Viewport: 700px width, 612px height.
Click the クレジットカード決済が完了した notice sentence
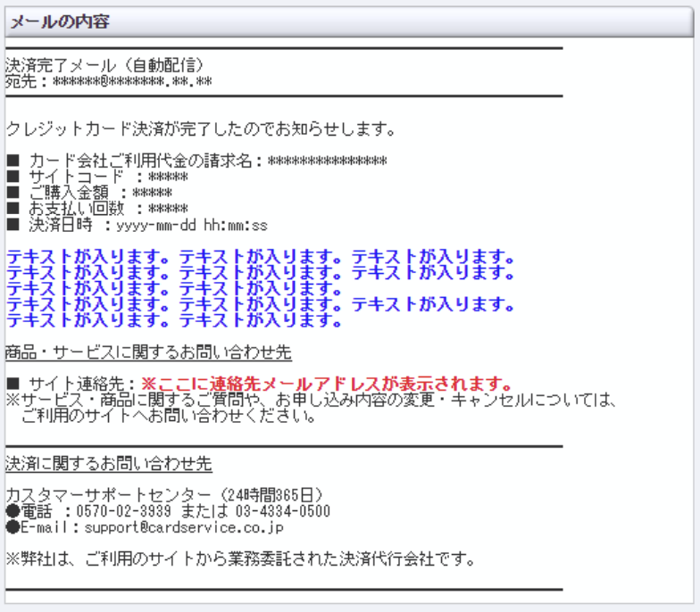coord(201,128)
